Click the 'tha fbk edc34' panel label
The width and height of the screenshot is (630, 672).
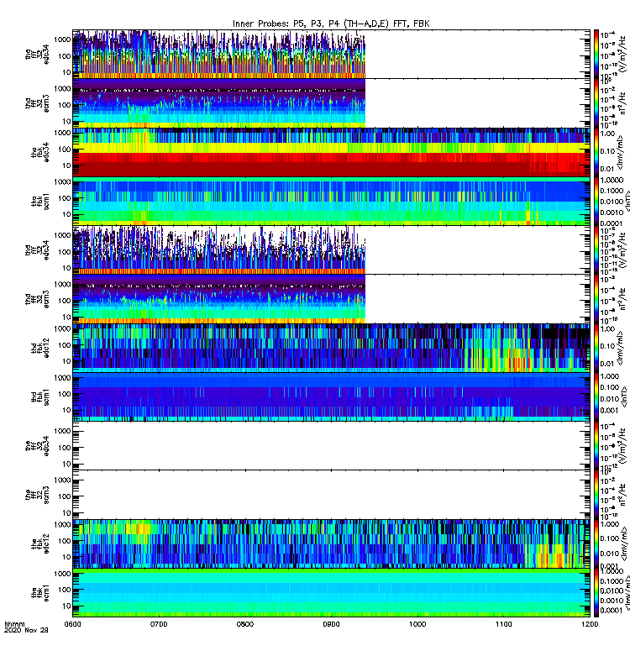tap(40, 152)
